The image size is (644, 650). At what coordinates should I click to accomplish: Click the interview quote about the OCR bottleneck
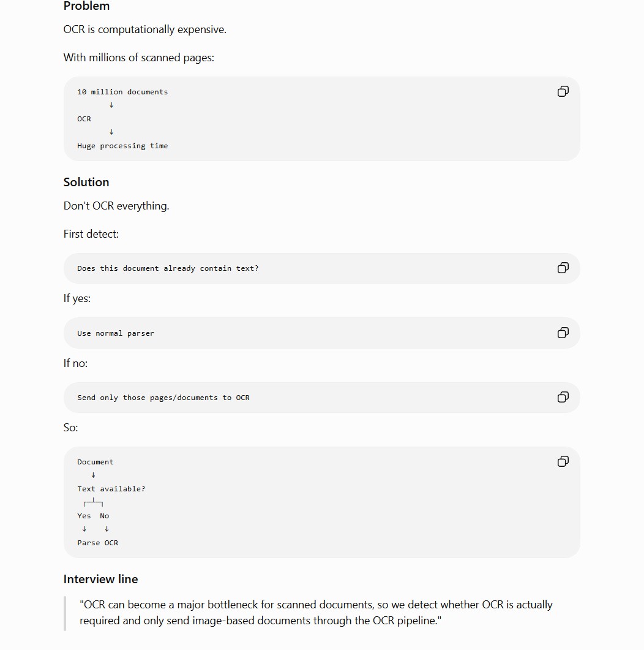(316, 613)
